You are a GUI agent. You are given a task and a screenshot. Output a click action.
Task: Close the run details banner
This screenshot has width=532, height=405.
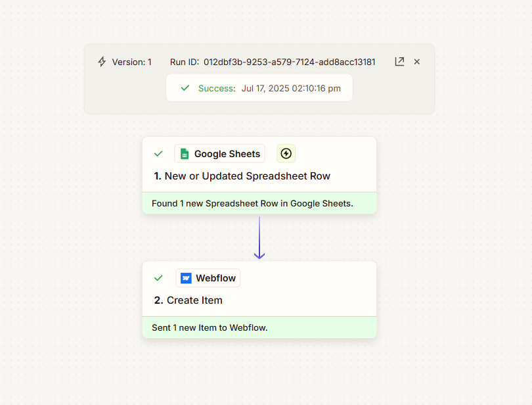417,62
